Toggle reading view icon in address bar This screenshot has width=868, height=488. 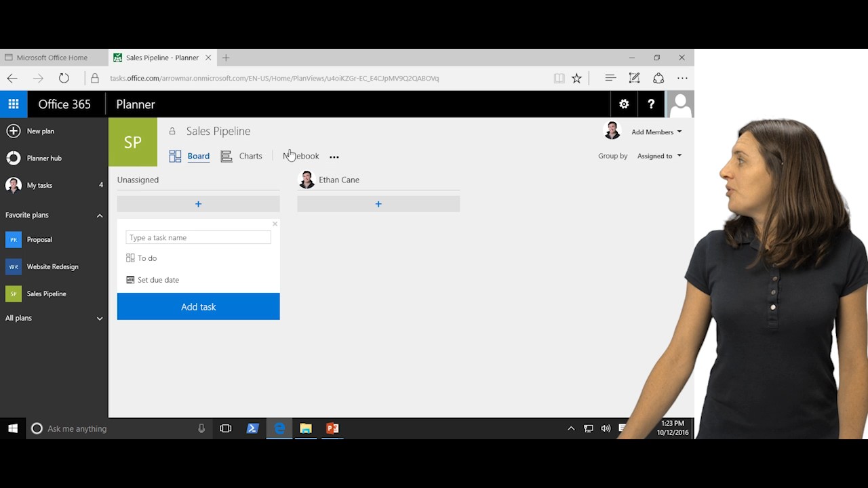point(559,78)
